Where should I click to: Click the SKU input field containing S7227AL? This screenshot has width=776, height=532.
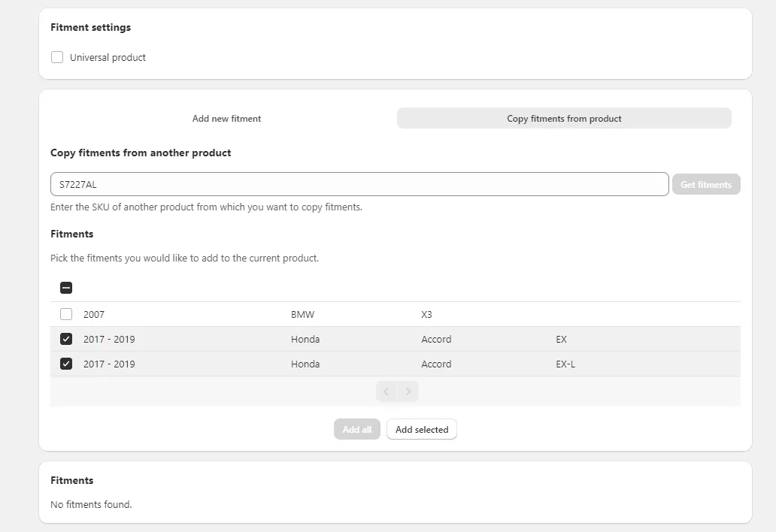tap(359, 184)
